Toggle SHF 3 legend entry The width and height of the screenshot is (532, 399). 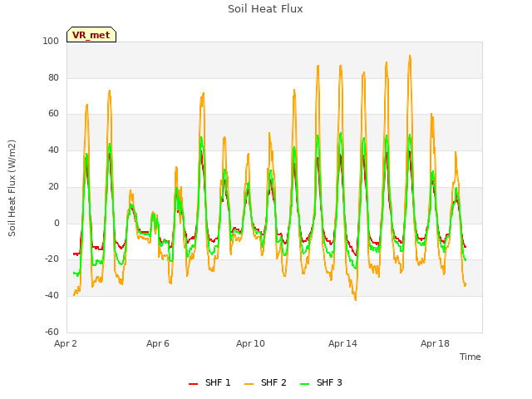point(321,383)
